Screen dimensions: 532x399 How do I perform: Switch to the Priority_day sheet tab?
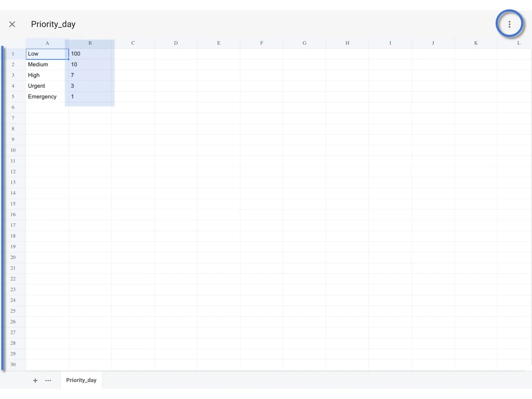click(x=81, y=380)
